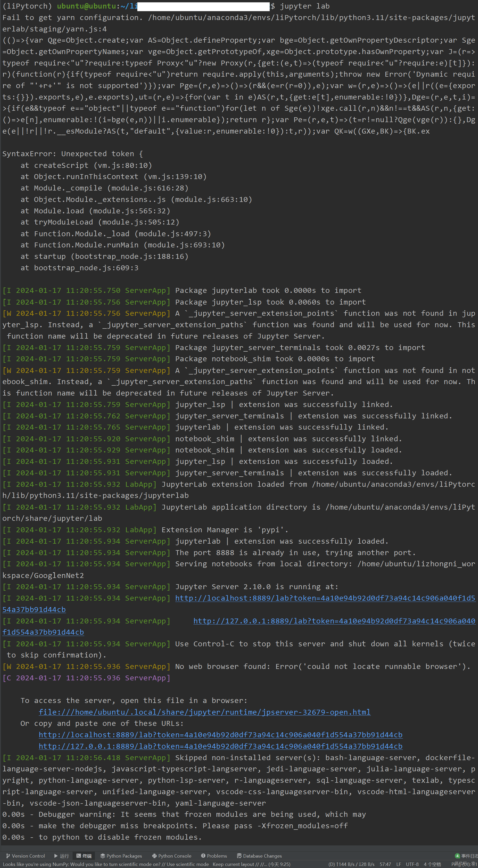The image size is (478, 868).
Task: Click the 'No web browser found' warning line
Action: pos(322,666)
